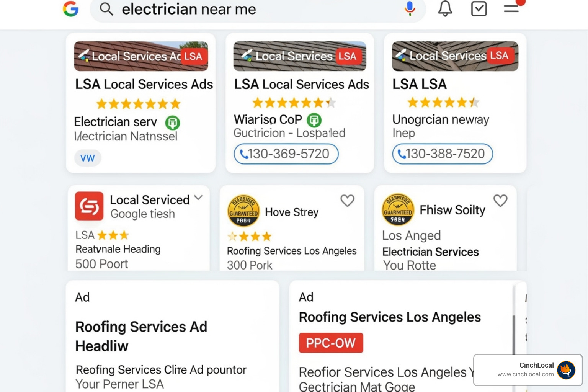Click the Google logo
This screenshot has width=588, height=392.
point(70,9)
